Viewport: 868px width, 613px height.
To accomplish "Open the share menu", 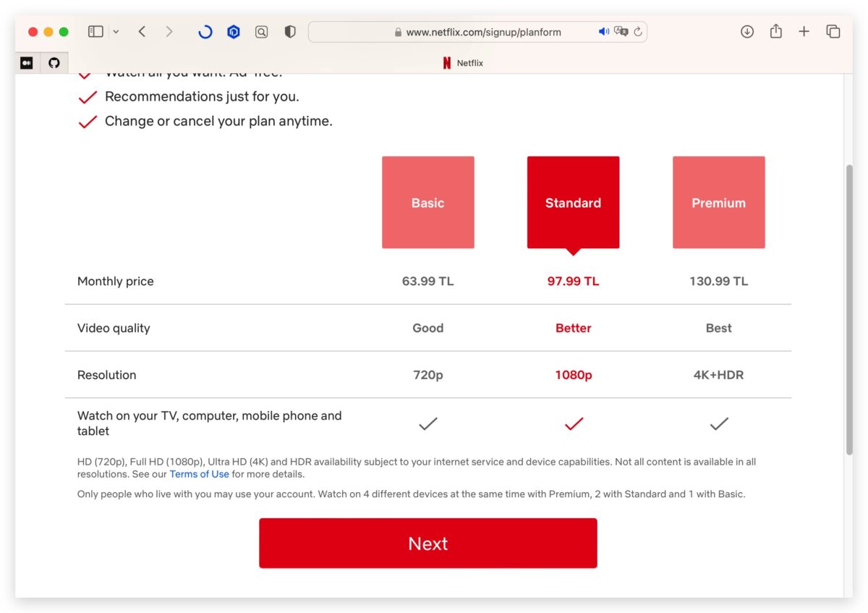I will coord(776,31).
